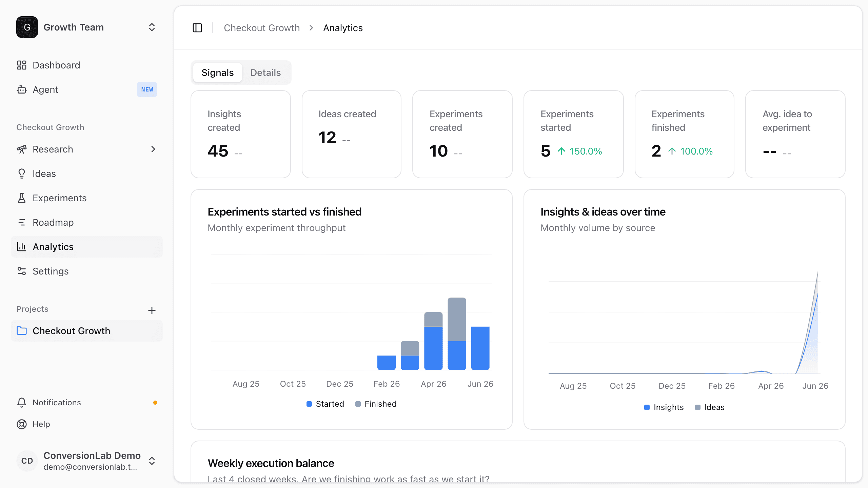
Task: Open Settings in the sidebar
Action: coord(87,271)
